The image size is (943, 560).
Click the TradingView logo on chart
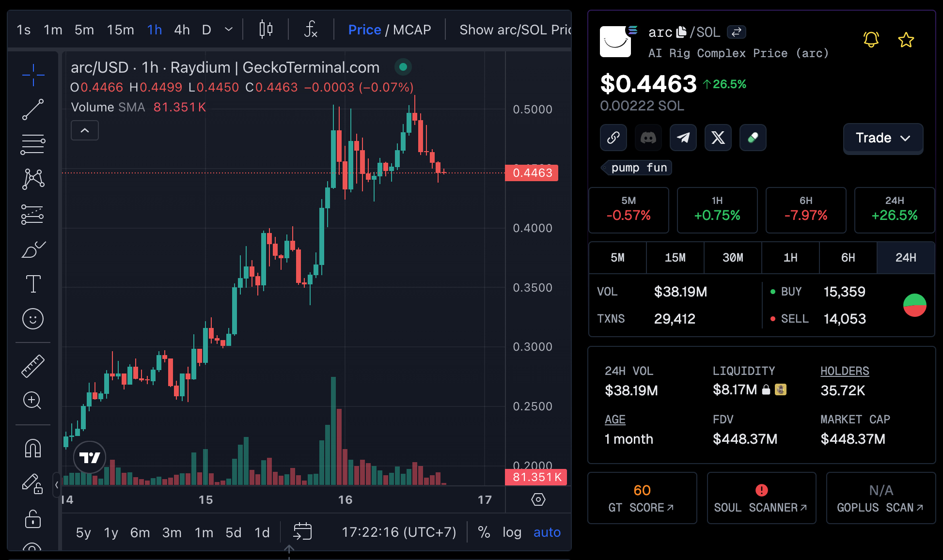click(x=90, y=457)
